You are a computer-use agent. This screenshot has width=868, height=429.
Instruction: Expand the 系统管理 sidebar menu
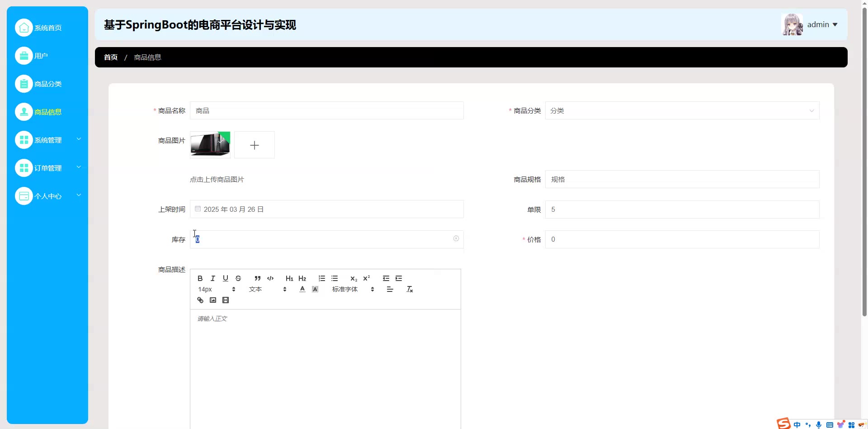pyautogui.click(x=47, y=140)
